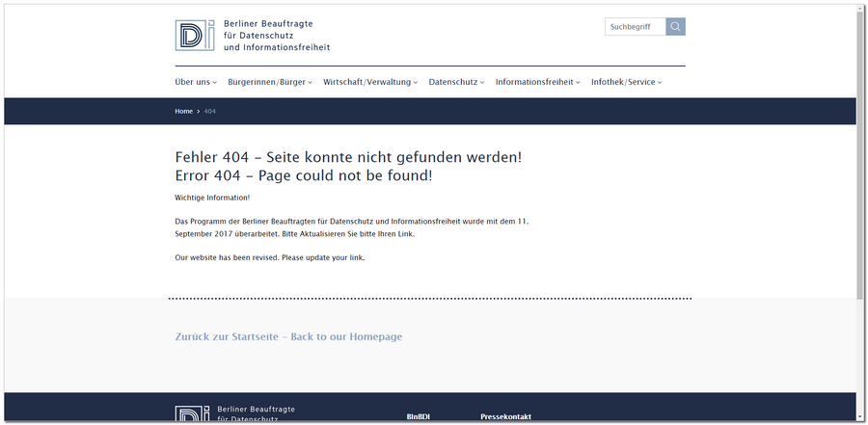Focus the Suchbegriff search field
This screenshot has width=868, height=425.
[x=635, y=27]
